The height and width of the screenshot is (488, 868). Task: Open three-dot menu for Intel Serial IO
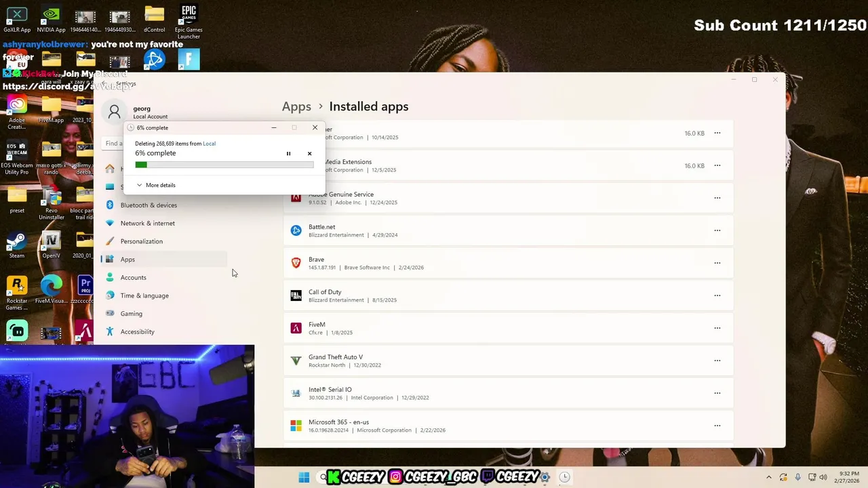click(x=717, y=393)
